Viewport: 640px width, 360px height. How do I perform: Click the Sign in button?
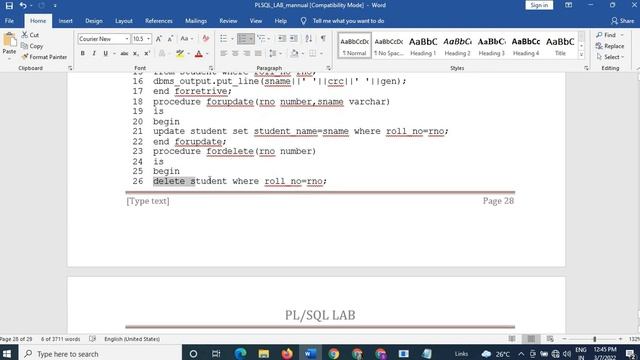(x=539, y=5)
